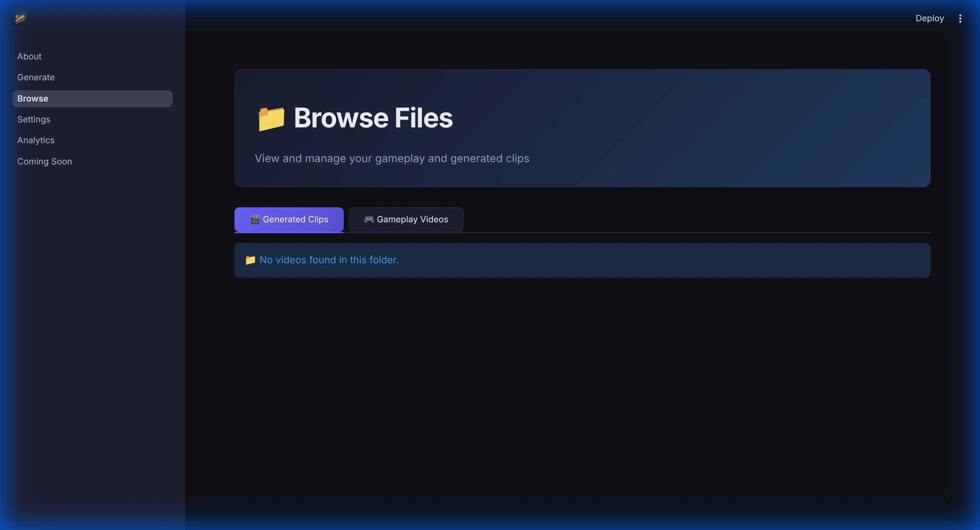The height and width of the screenshot is (530, 980).
Task: Switch to the Gameplay Videos tab
Action: tap(406, 220)
